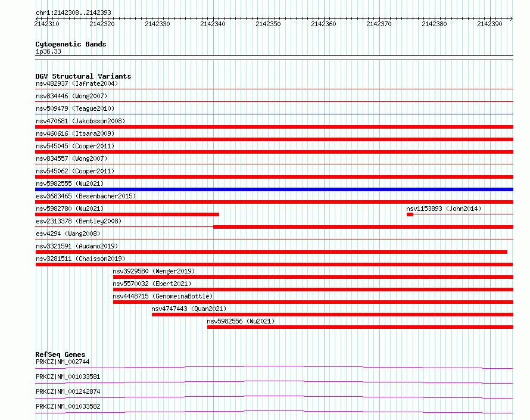Click the DGV Structural Variants track heading

[x=83, y=76]
